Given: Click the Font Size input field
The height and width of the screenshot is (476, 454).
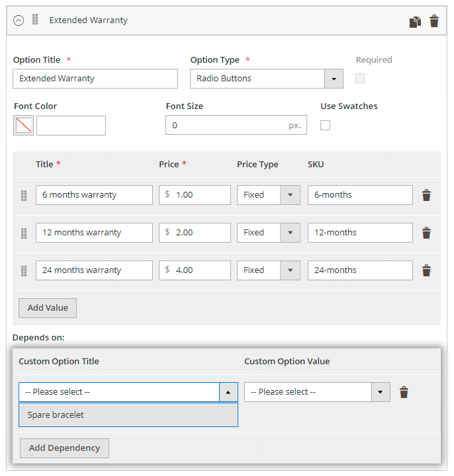Looking at the screenshot, I should (225, 125).
